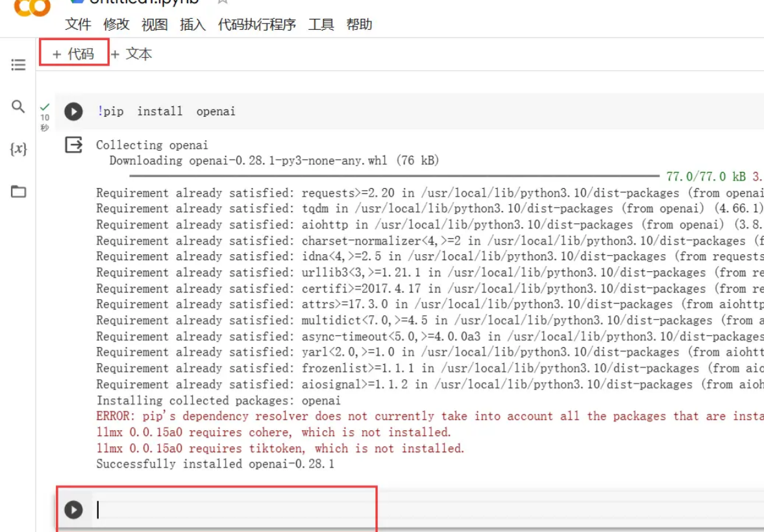764x532 pixels.
Task: Open the search (find and replace) sidebar icon
Action: pyautogui.click(x=18, y=106)
